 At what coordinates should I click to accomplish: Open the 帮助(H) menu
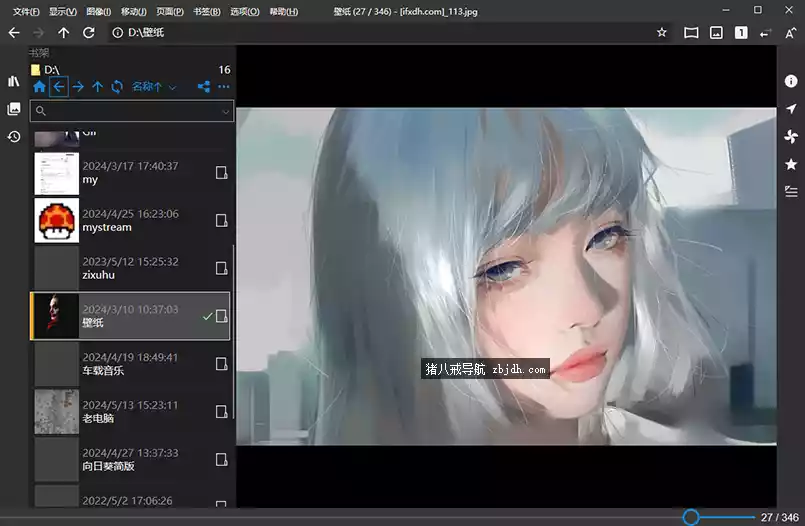tap(284, 11)
